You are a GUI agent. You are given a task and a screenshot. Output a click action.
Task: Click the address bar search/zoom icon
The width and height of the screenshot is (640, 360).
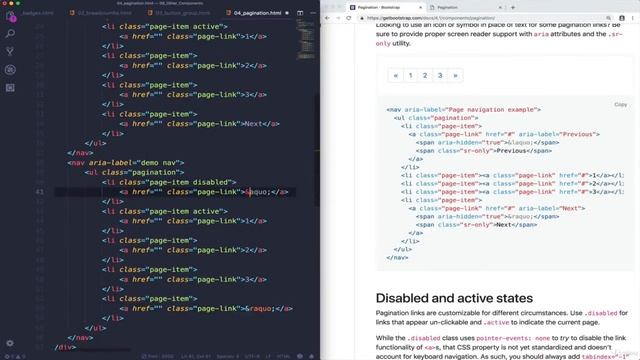click(x=608, y=18)
